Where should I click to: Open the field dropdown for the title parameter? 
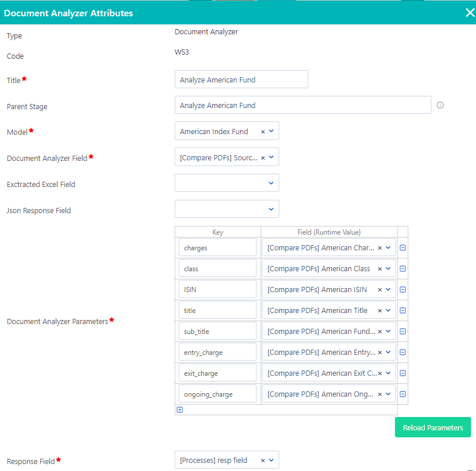388,310
